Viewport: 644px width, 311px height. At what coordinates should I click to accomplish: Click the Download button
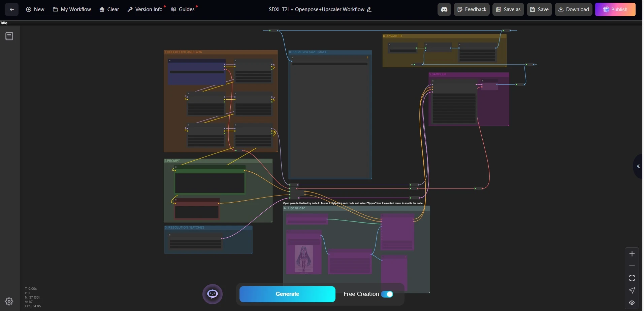[573, 9]
